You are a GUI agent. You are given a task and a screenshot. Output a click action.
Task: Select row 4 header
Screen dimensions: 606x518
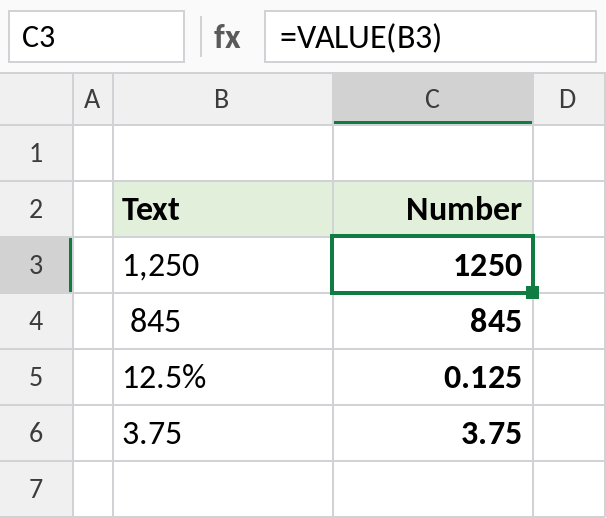36,321
